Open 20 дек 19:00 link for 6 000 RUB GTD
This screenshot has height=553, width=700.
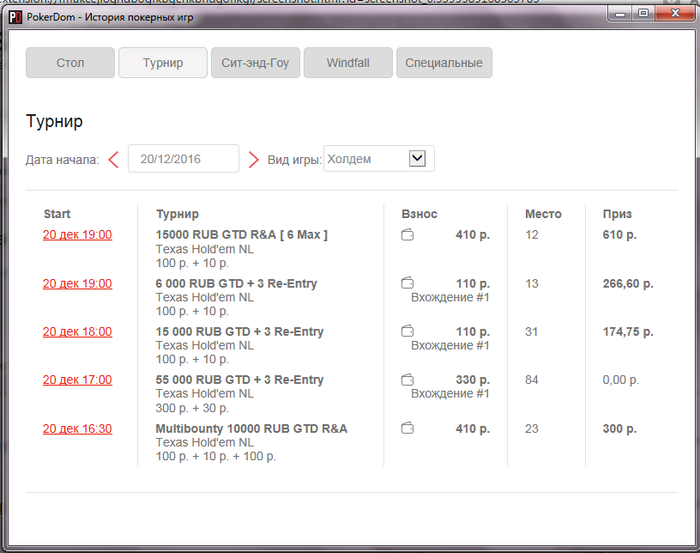tap(77, 283)
